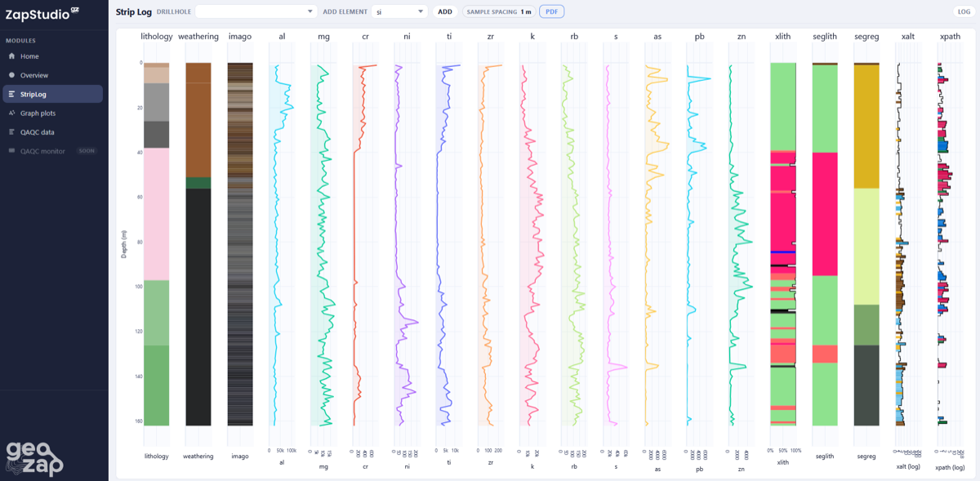Click the pink interval in the lithology column
This screenshot has height=481, width=980.
156,212
